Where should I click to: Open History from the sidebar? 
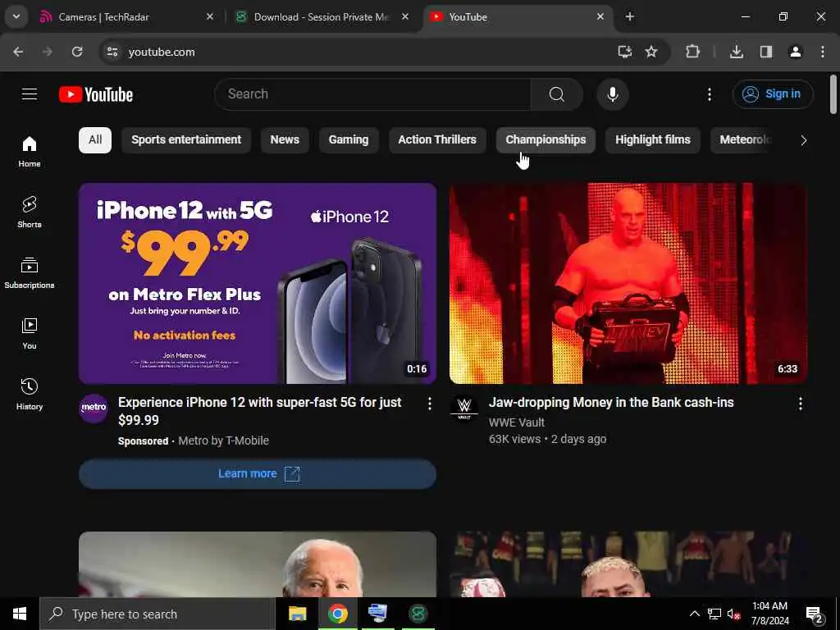(x=30, y=394)
